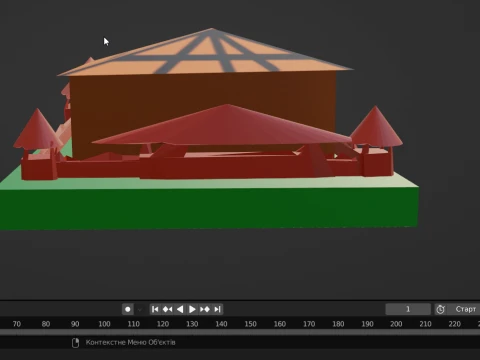Click the timeline horizontal scrollbar

coord(240,332)
